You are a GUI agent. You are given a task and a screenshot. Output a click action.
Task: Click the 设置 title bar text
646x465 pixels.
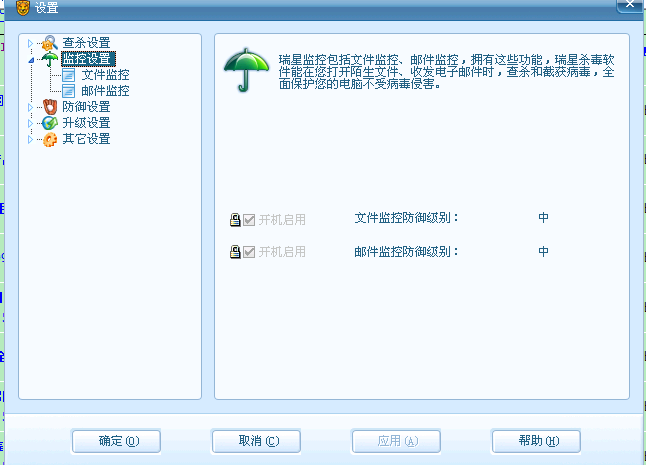pos(47,8)
